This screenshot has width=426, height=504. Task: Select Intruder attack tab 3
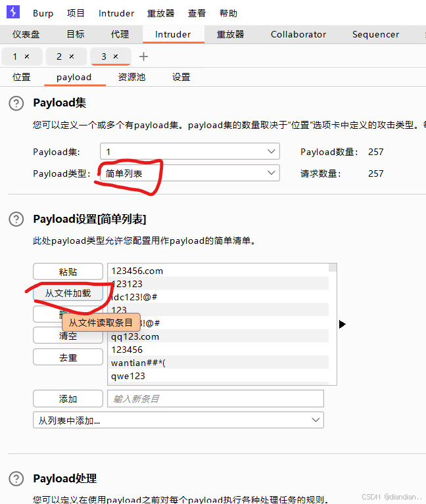[x=103, y=57]
